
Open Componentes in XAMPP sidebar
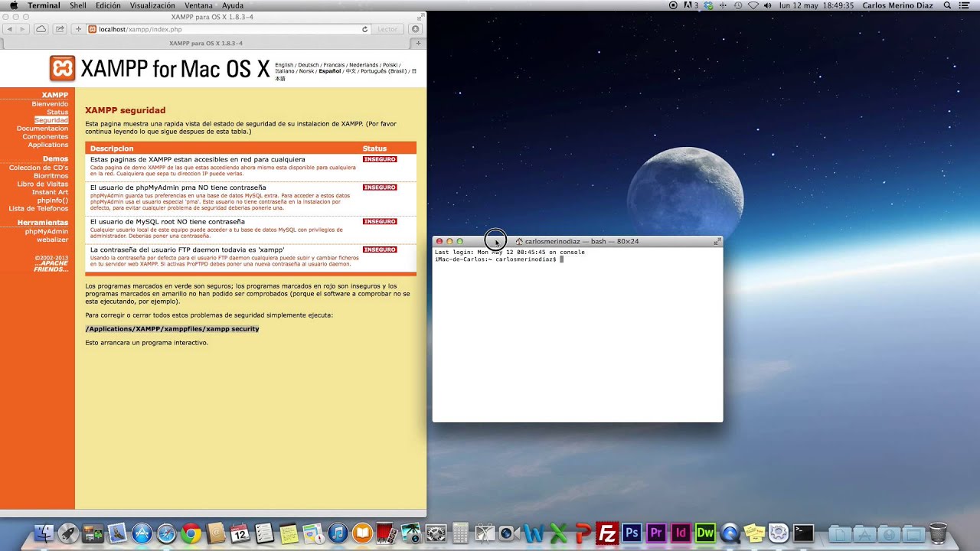tap(45, 136)
